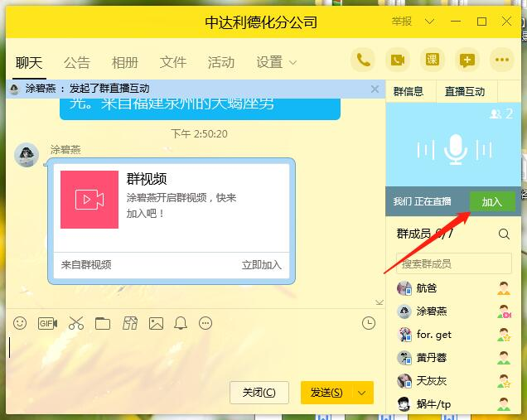
Task: Click the search icon next to 群成员
Action: pos(504,234)
